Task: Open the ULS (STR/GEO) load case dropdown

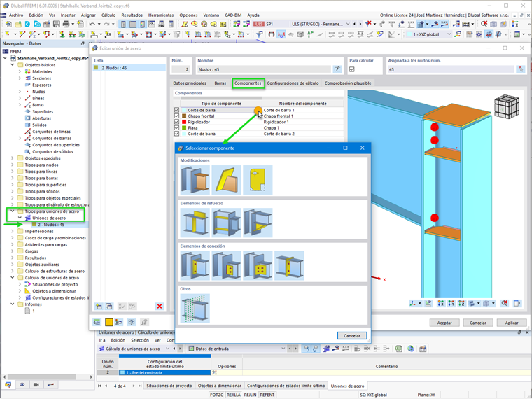Action: [x=348, y=24]
